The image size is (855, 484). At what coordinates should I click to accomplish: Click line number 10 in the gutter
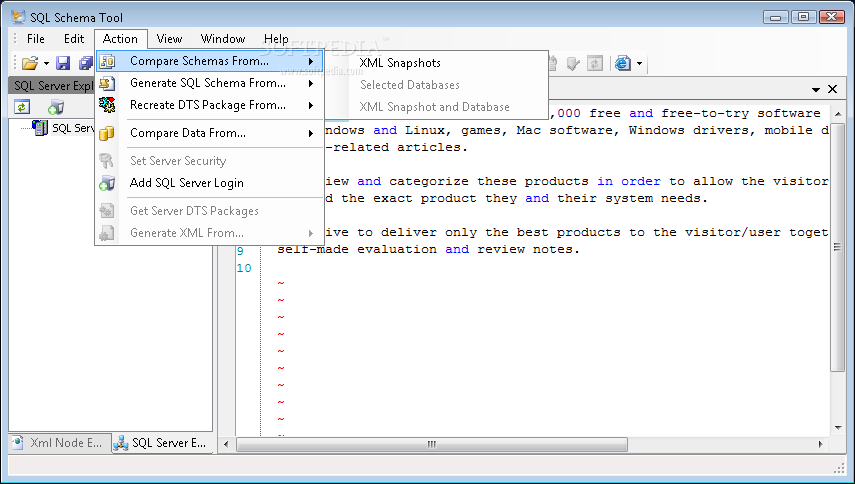pyautogui.click(x=244, y=268)
